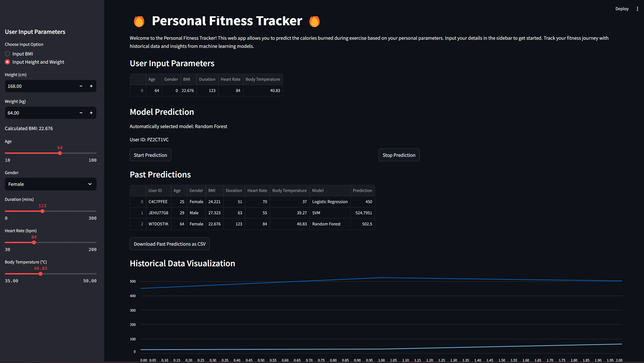Image resolution: width=644 pixels, height=363 pixels.
Task: Click the plus stepper for Height
Action: (x=91, y=86)
